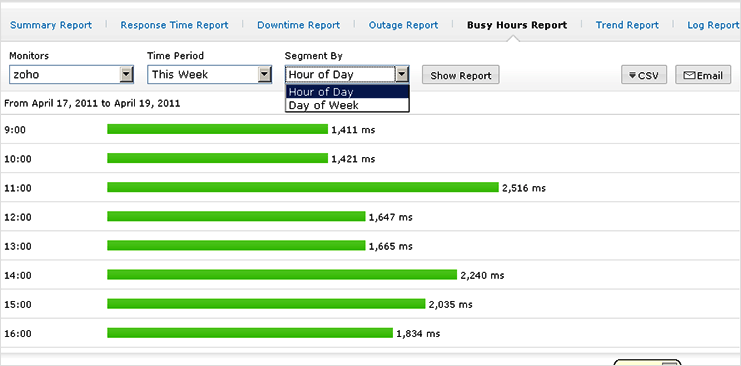Click the 2,035 ms value
The image size is (741, 366).
450,305
